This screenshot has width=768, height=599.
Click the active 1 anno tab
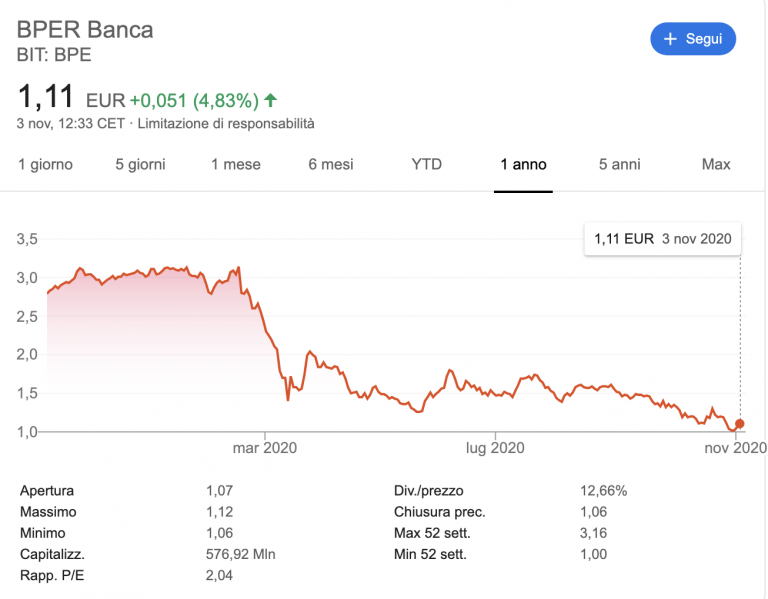[523, 164]
